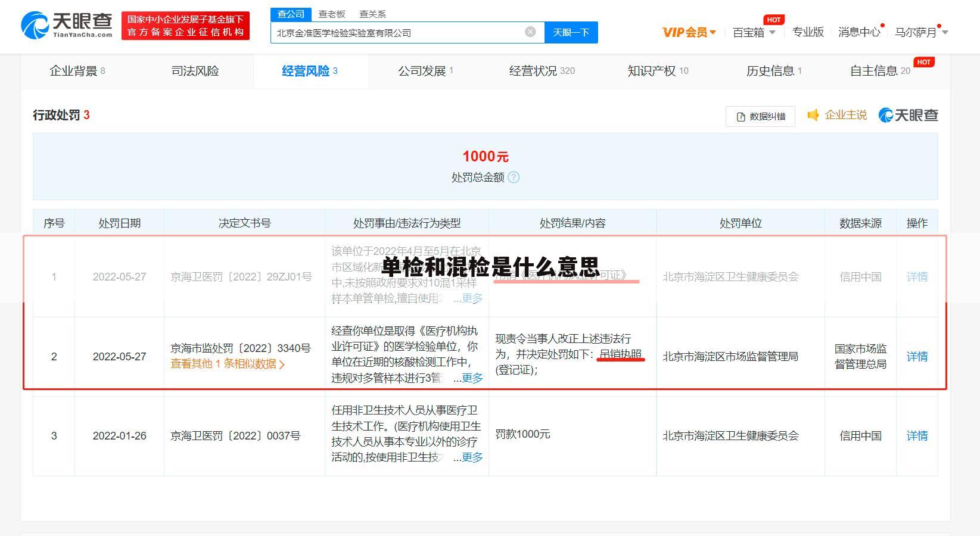Click the 决定文书号 column header
The width and height of the screenshot is (980, 536).
(x=244, y=223)
